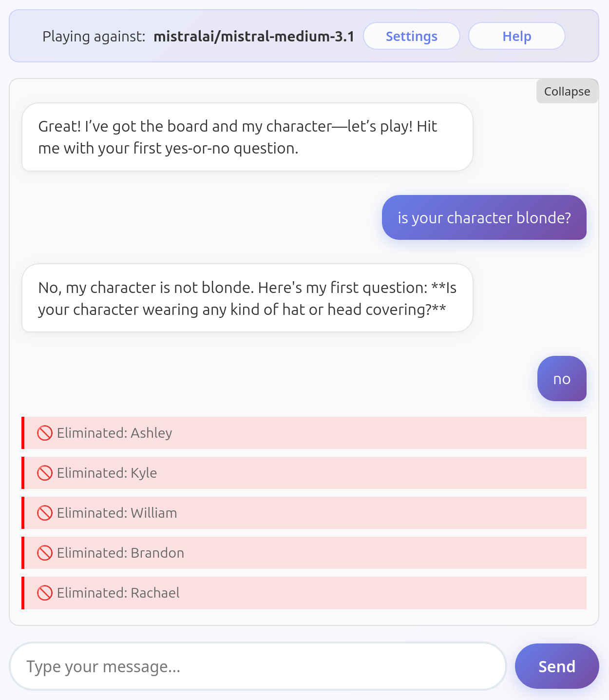Click the prohibited icon beside Eliminated: Kyle
This screenshot has width=609, height=700.
[45, 473]
